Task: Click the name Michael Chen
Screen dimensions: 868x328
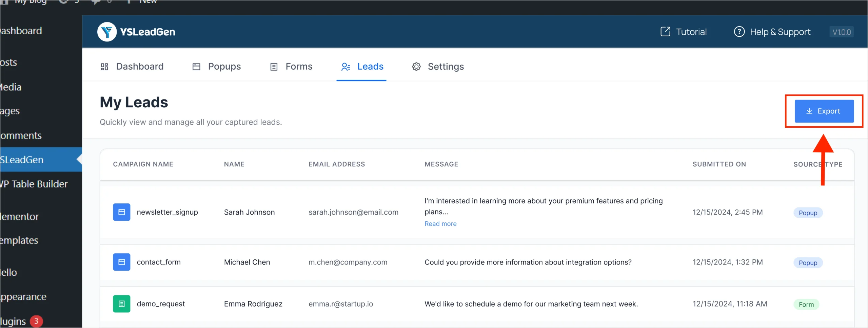Action: (x=247, y=262)
